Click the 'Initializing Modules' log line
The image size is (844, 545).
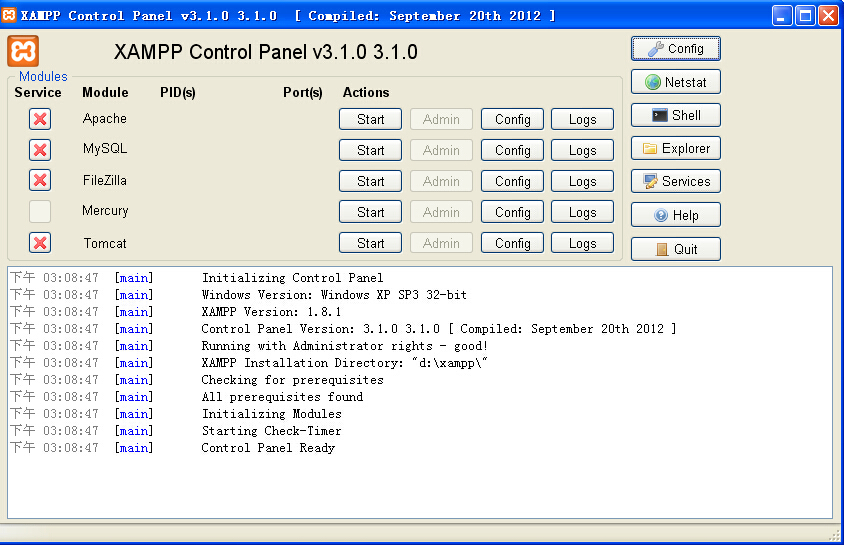(272, 414)
